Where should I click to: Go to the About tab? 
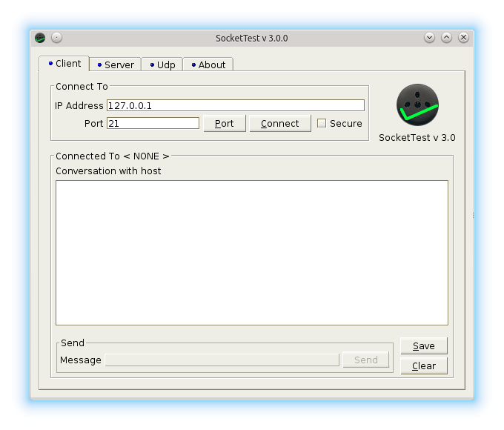pyautogui.click(x=208, y=64)
